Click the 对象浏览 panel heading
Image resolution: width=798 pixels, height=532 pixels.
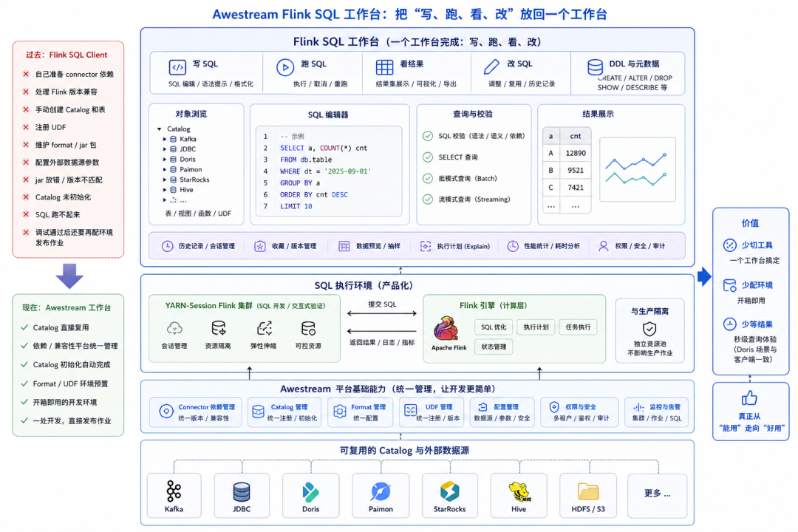(x=191, y=114)
